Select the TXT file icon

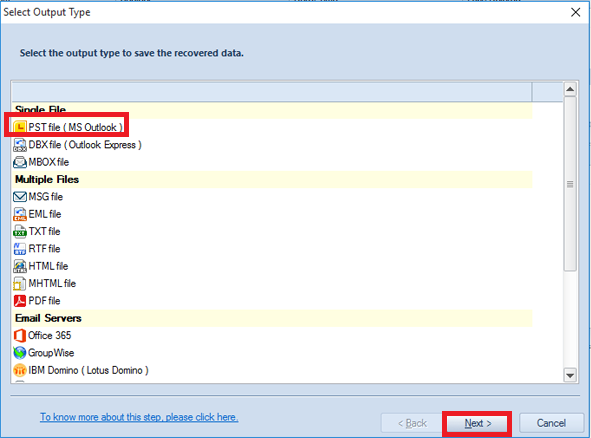point(20,231)
